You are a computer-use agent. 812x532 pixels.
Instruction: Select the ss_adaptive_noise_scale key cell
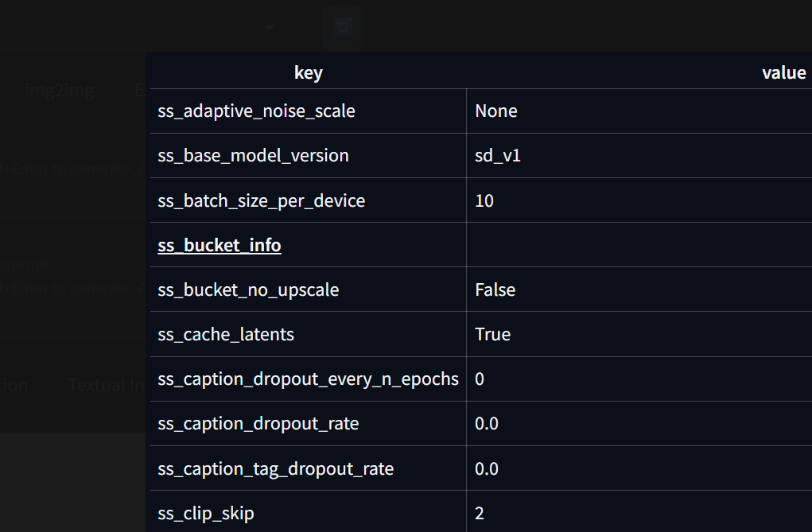point(308,111)
